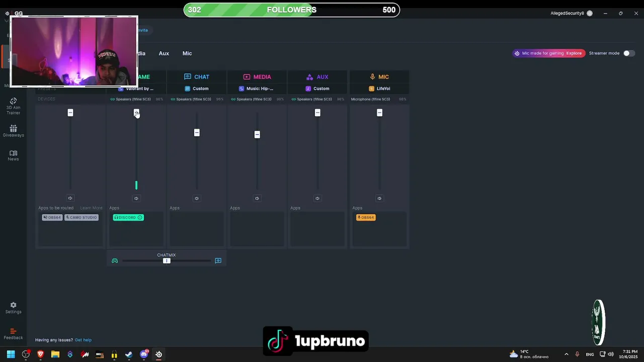Click the Aux channel volume slider handle
This screenshot has width=644, height=362.
(317, 113)
